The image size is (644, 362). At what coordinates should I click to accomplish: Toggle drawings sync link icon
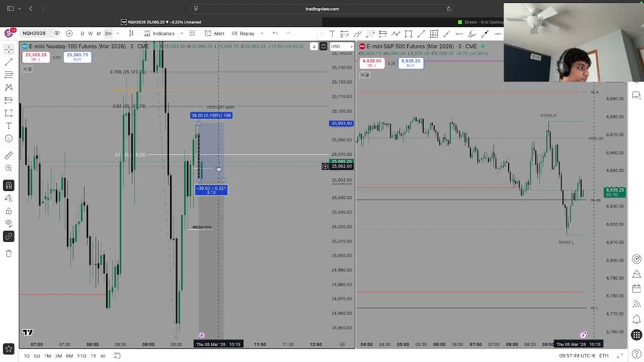point(9,236)
